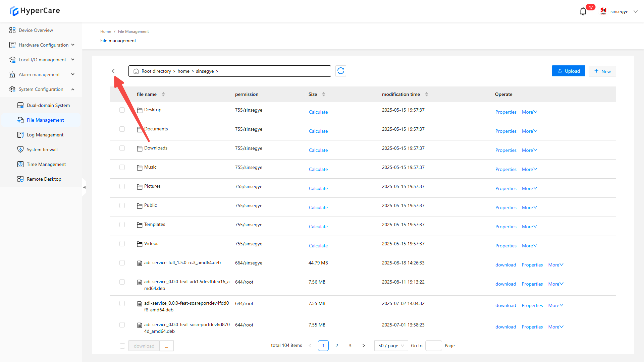Go to page 2 in pagination
This screenshot has width=644, height=362.
(x=337, y=346)
